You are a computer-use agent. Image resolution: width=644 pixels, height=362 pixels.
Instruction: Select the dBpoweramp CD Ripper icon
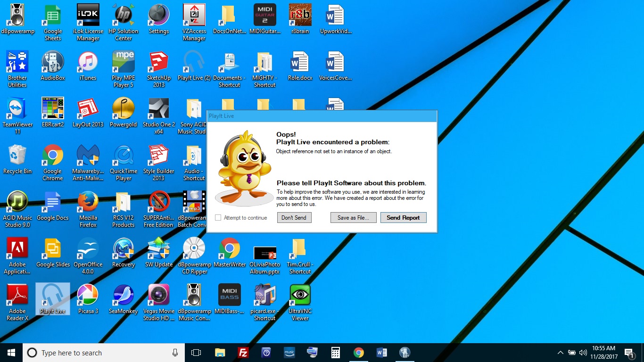click(194, 256)
